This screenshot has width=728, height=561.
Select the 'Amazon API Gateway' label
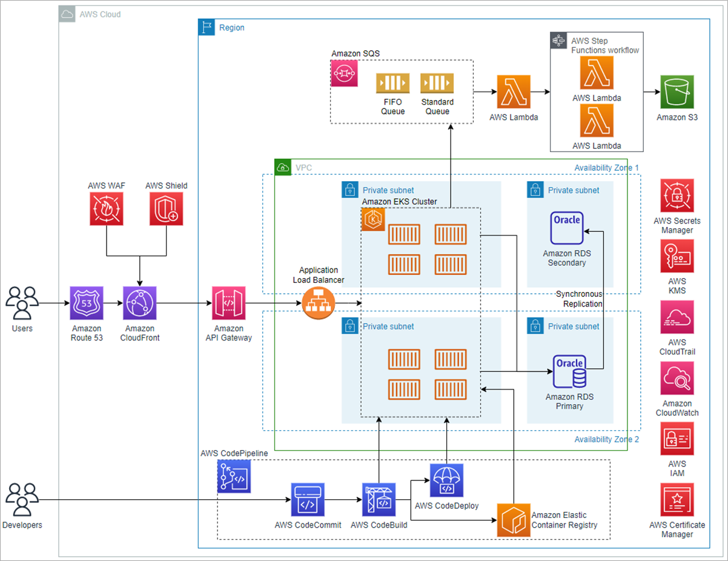coord(228,333)
